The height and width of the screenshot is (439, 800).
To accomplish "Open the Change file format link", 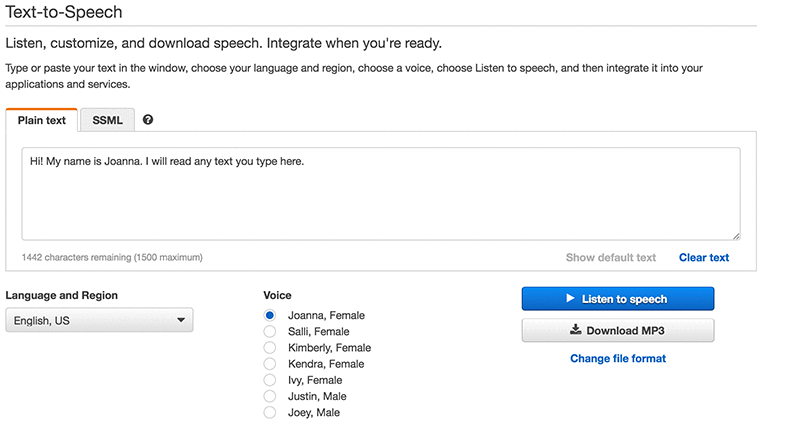I will pos(618,358).
